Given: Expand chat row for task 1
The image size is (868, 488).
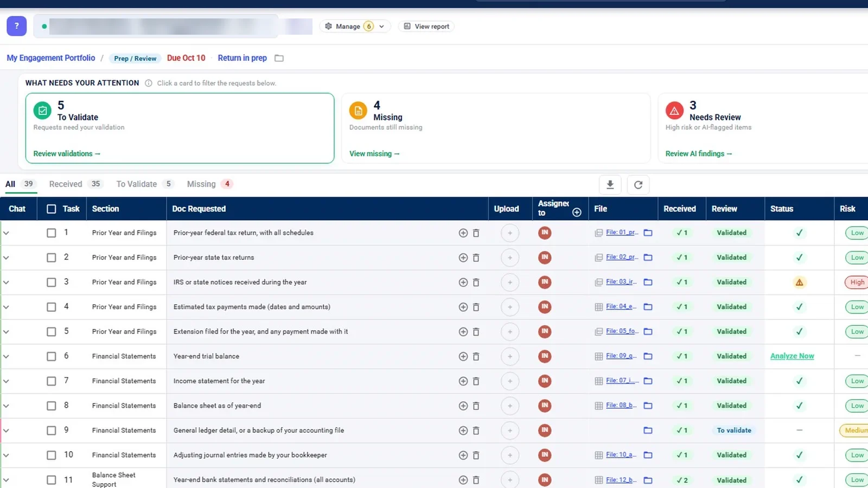Looking at the screenshot, I should 6,233.
